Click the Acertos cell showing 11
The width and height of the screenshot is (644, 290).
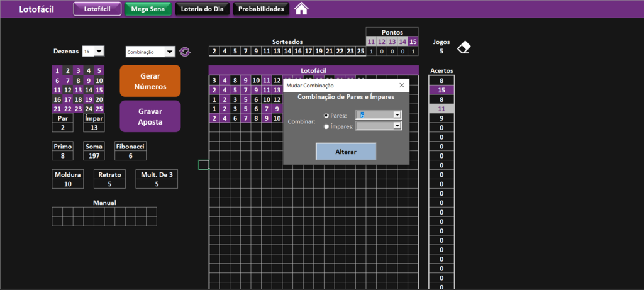pos(441,109)
